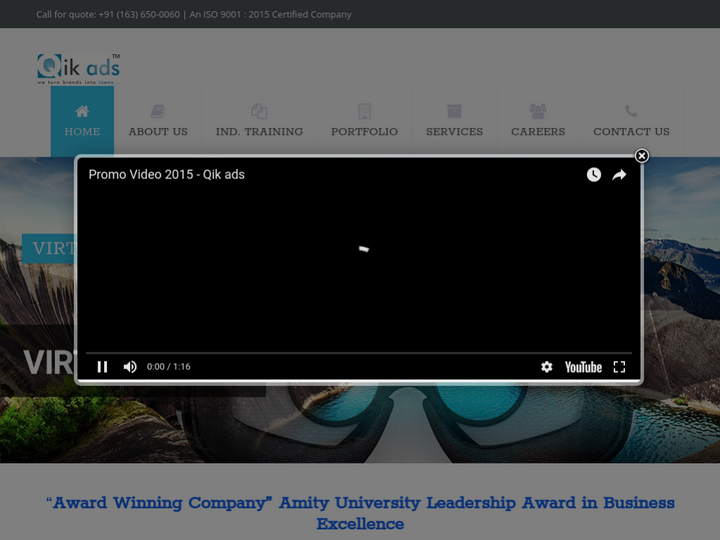This screenshot has width=720, height=540.
Task: Open the About Us menu item
Action: [158, 121]
